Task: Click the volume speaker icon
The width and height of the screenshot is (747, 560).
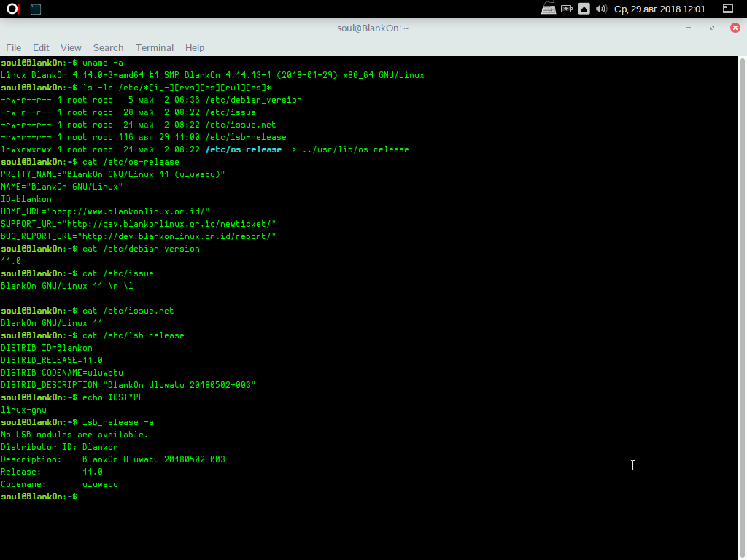Action: coord(601,9)
